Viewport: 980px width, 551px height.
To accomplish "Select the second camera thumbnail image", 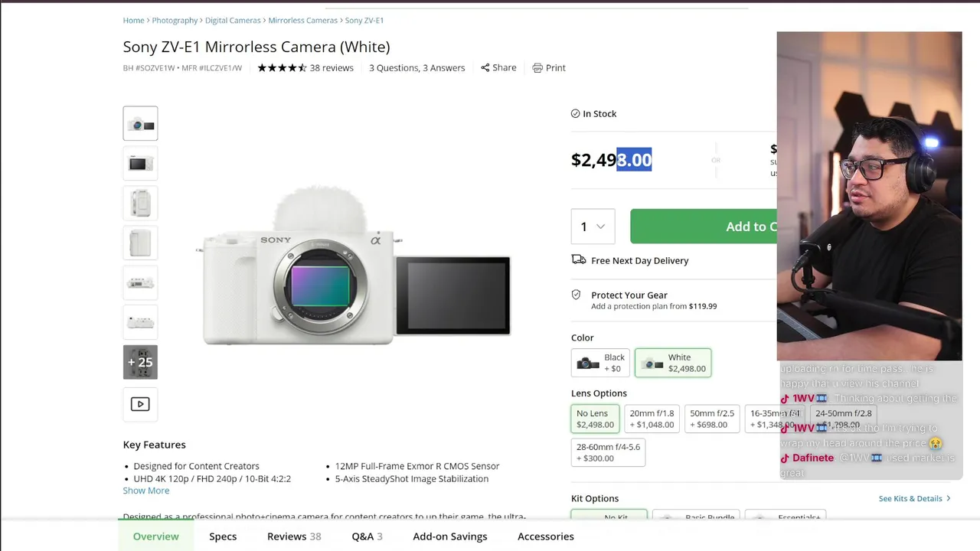I will point(140,163).
